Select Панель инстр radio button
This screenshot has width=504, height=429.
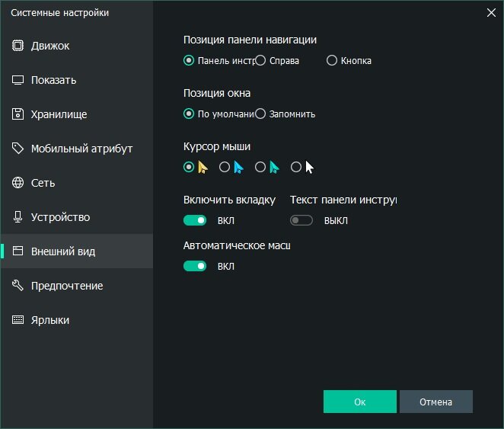click(189, 60)
